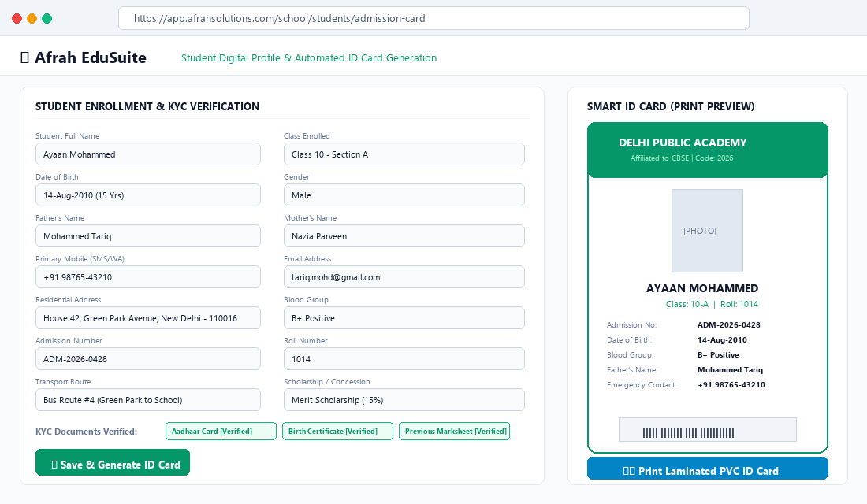This screenshot has height=504, width=867.
Task: Click the Afrah EduSuite title text
Action: 91,57
